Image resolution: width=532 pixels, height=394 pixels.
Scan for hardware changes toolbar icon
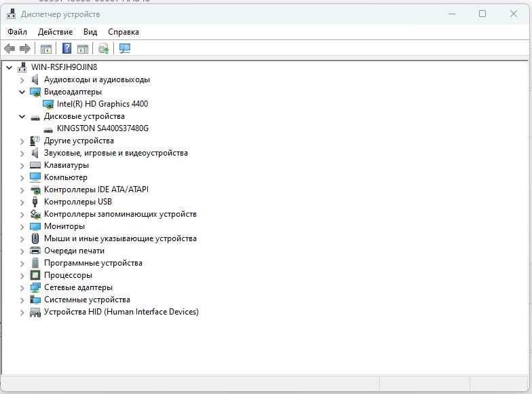click(103, 49)
